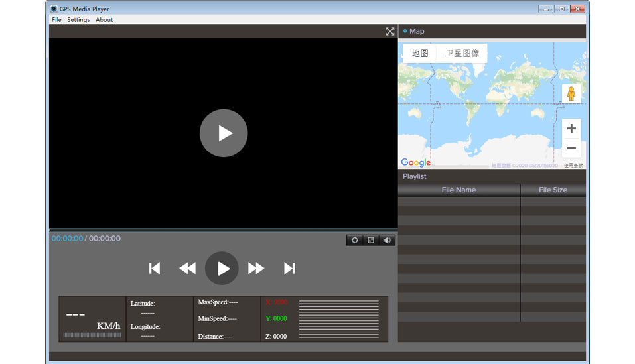Skip to the next track
635x364 pixels.
(289, 268)
